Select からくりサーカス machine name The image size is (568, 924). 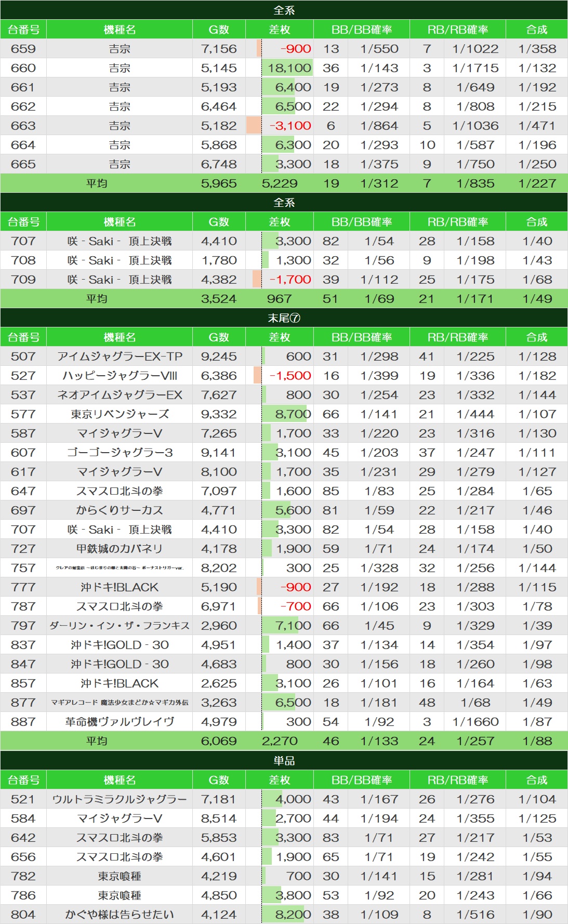(120, 510)
